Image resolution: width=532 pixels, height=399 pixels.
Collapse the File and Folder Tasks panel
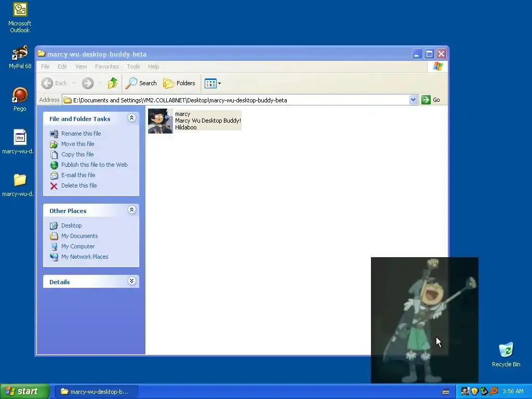coord(131,118)
